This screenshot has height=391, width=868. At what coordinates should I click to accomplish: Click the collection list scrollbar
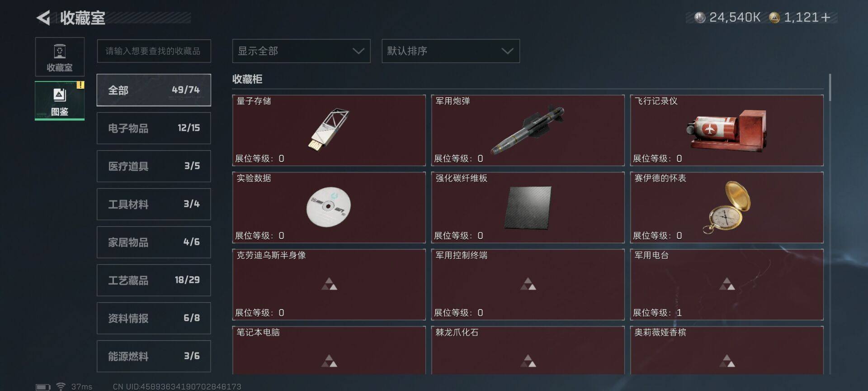click(830, 87)
